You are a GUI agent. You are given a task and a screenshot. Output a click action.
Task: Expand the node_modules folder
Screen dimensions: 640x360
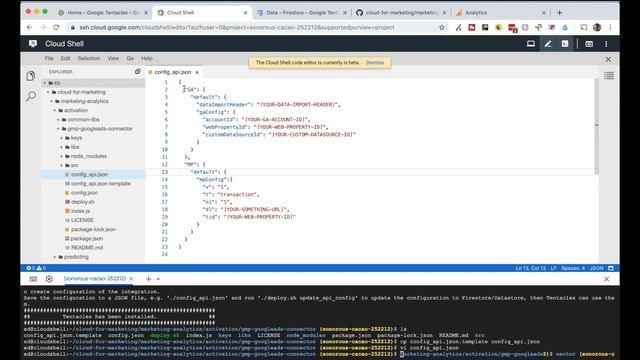(x=85, y=156)
